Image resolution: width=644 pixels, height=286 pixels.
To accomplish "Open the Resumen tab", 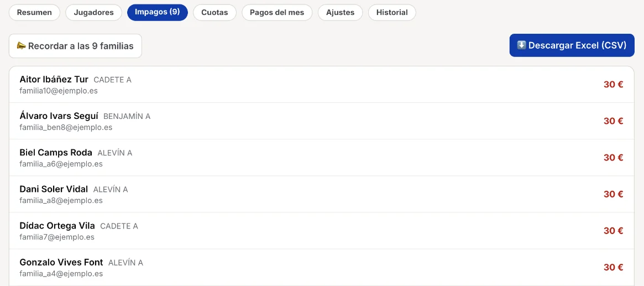I will 34,12.
